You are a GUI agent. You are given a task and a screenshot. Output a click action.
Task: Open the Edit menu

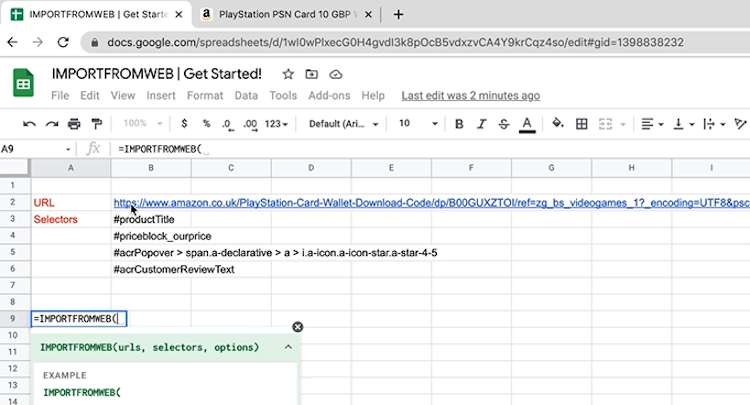click(89, 96)
